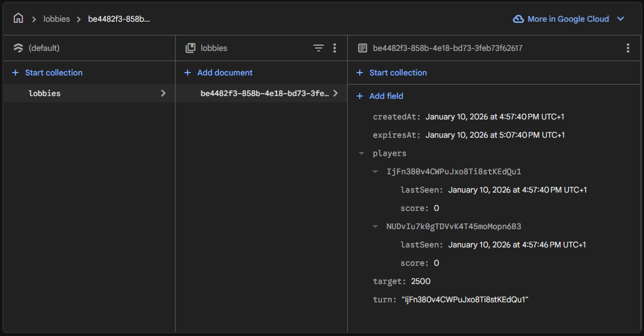Collapse the players map field
This screenshot has height=336, width=644.
(x=361, y=153)
